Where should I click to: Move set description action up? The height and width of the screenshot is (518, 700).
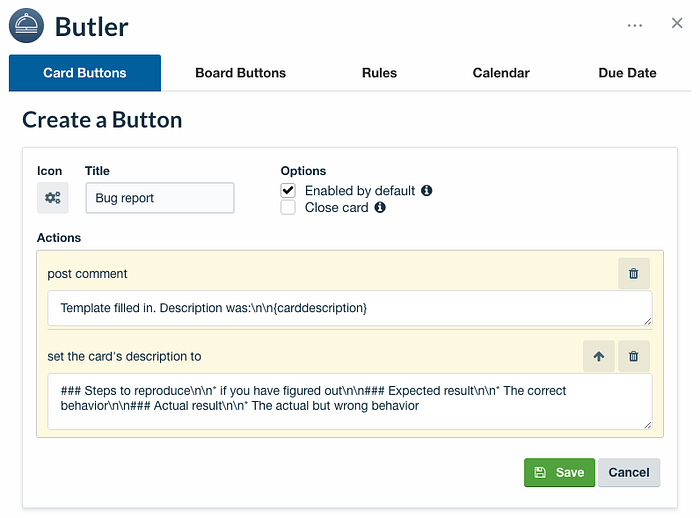tap(598, 356)
